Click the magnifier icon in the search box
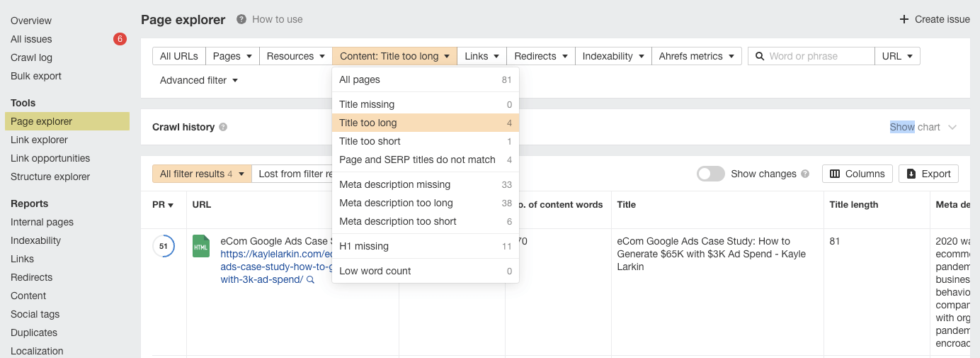Image resolution: width=980 pixels, height=358 pixels. click(x=760, y=56)
